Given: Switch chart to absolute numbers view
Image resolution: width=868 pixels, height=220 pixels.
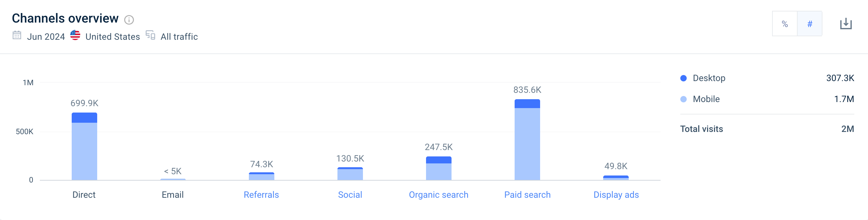Looking at the screenshot, I should (809, 24).
